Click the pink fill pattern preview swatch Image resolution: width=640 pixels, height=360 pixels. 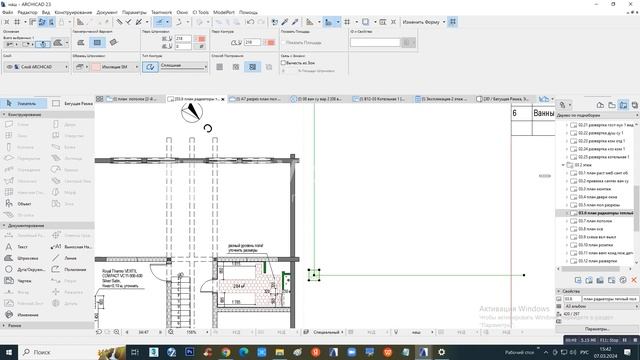(x=96, y=67)
